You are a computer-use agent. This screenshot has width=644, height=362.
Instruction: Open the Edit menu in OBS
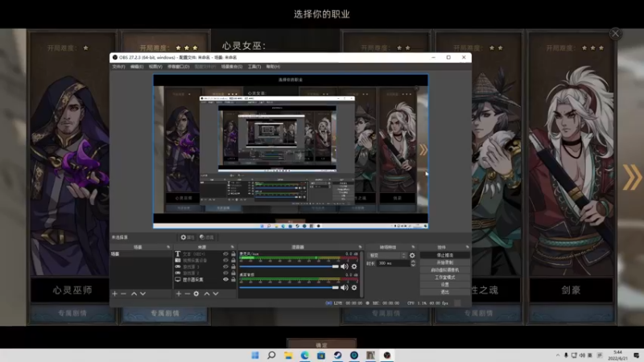click(137, 67)
